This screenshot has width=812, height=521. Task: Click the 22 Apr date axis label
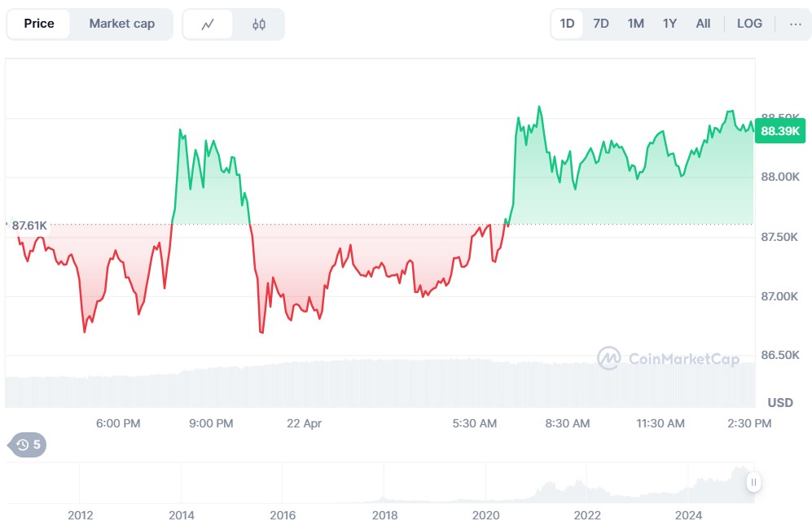pyautogui.click(x=305, y=423)
